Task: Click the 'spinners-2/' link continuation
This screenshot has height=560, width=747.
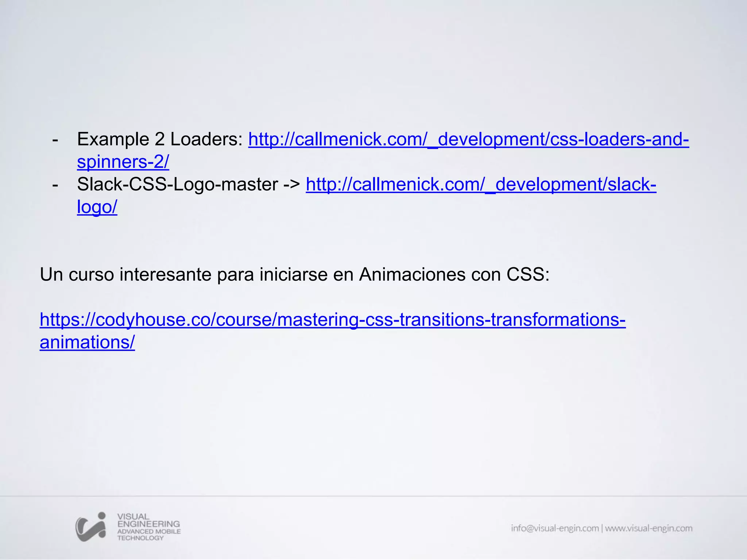Action: [123, 162]
